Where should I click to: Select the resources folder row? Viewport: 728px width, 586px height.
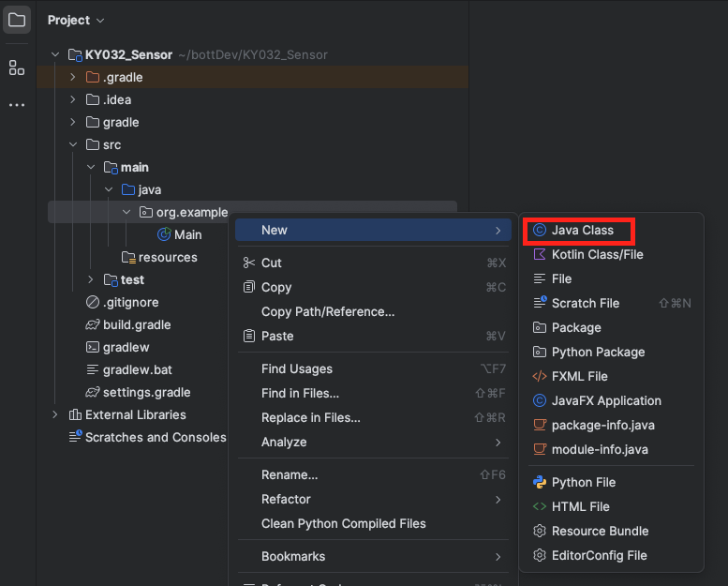coord(159,257)
